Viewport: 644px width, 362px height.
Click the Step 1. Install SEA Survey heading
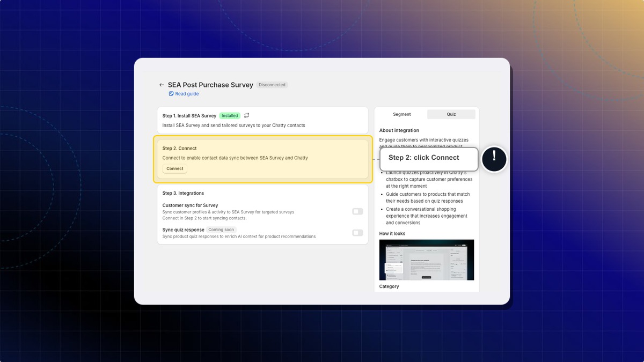click(189, 116)
